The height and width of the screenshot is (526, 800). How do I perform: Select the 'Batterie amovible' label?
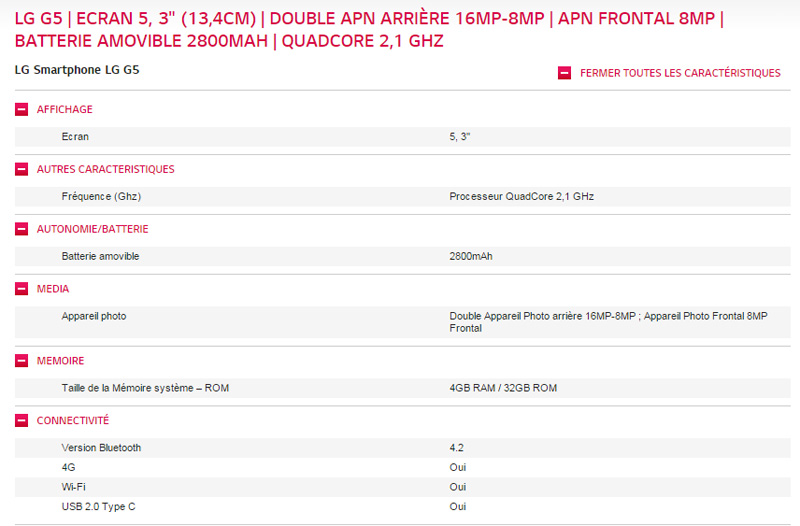(101, 256)
